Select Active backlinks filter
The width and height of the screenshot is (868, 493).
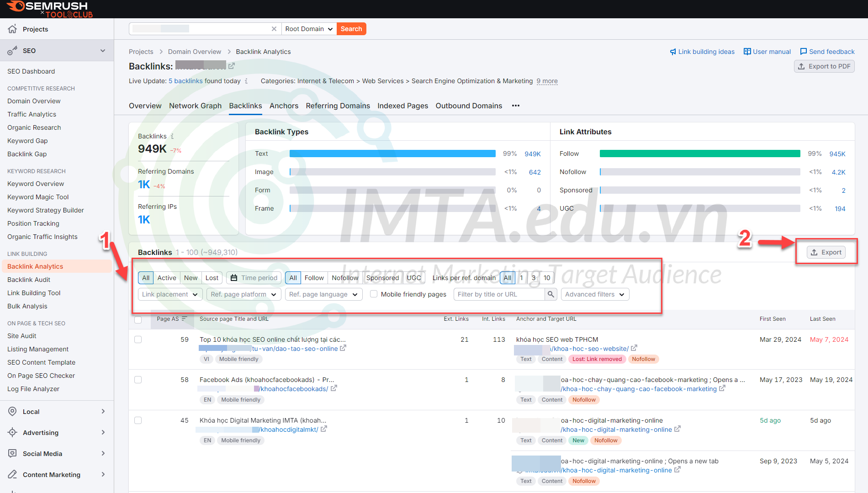pos(167,278)
